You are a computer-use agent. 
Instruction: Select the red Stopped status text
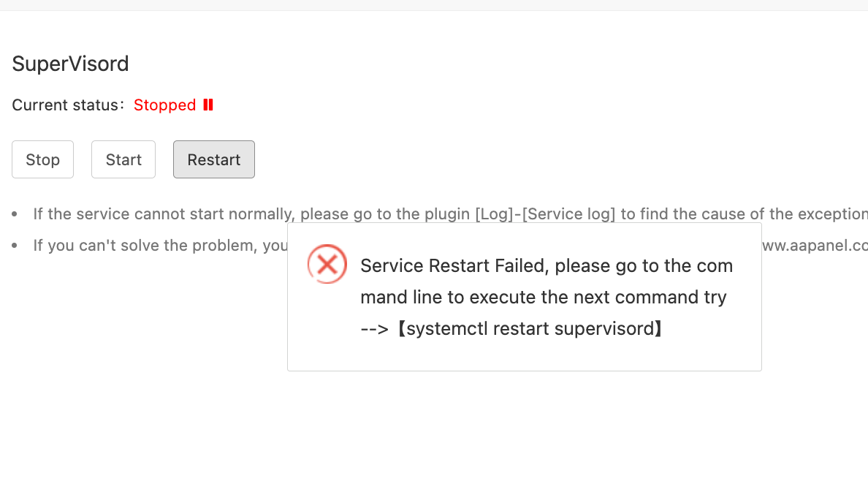pyautogui.click(x=164, y=105)
